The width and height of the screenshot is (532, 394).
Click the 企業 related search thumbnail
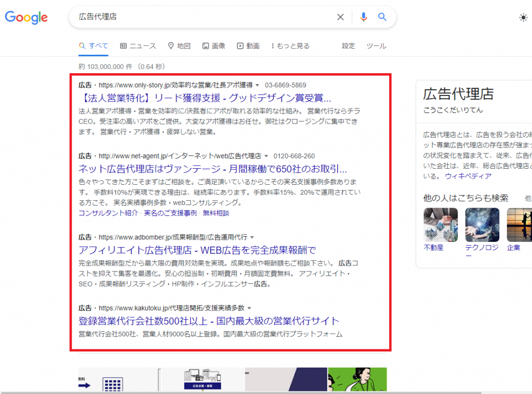point(519,225)
